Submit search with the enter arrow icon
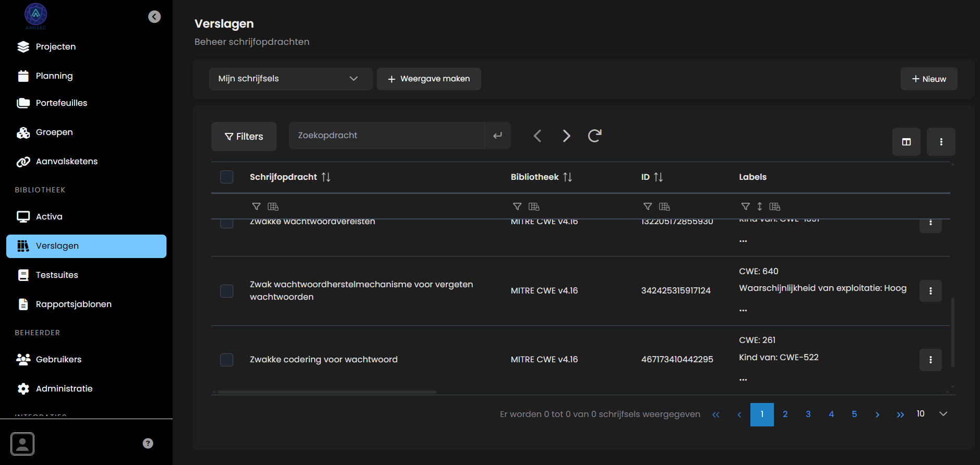The image size is (980, 465). [x=497, y=136]
